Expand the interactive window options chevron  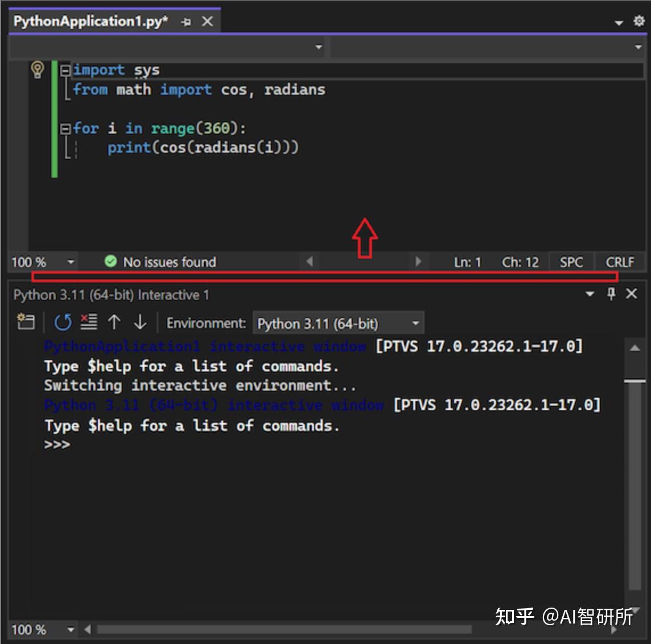pyautogui.click(x=590, y=294)
